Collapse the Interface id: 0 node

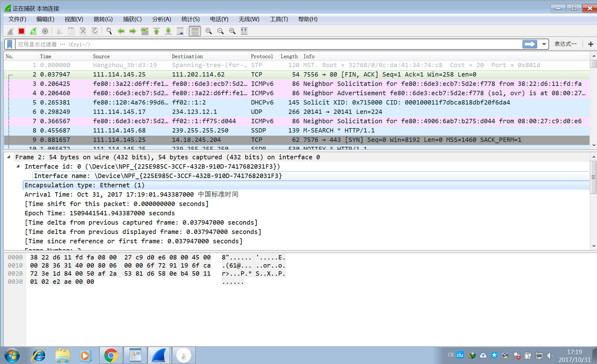click(x=18, y=166)
